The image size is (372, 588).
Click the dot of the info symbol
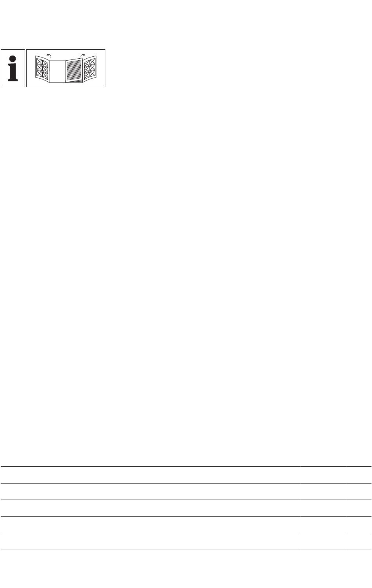(x=13, y=57)
